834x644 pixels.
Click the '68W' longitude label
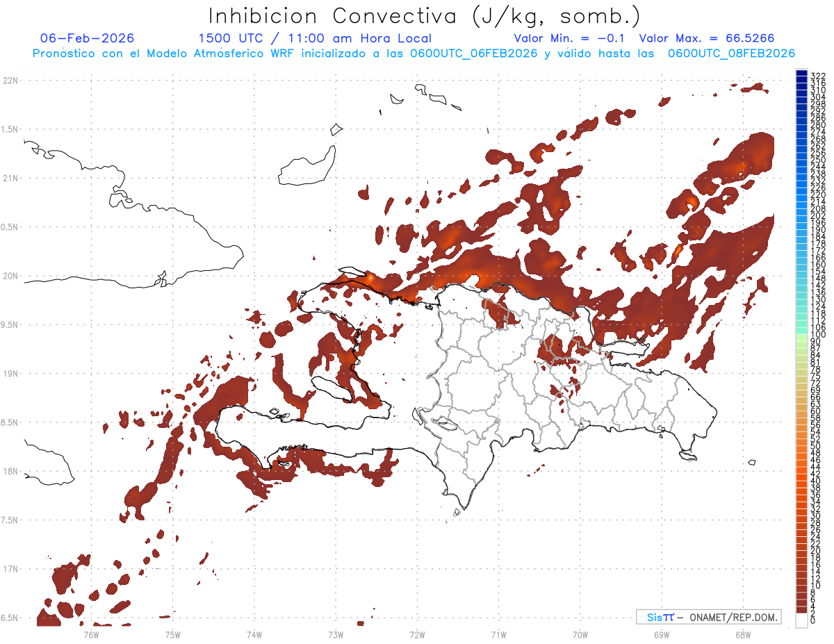(743, 634)
